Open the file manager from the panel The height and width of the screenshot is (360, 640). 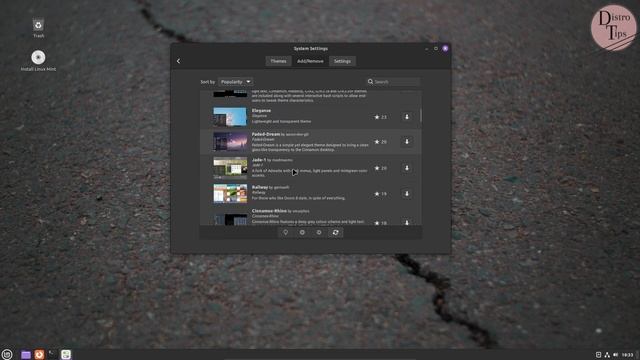pyautogui.click(x=26, y=354)
